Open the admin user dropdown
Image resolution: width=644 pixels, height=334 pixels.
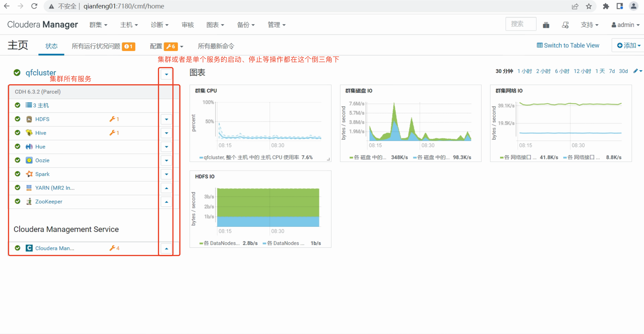click(x=625, y=25)
